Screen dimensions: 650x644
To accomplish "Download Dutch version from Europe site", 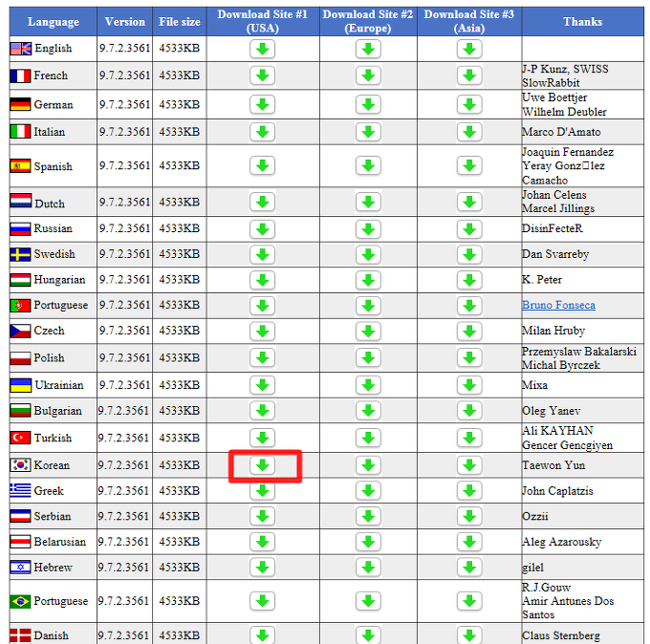I will pos(368,203).
